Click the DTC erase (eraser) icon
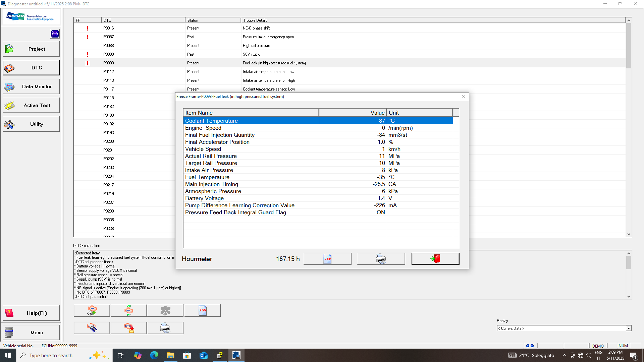Viewport: 644px width, 362px height. coord(92,328)
